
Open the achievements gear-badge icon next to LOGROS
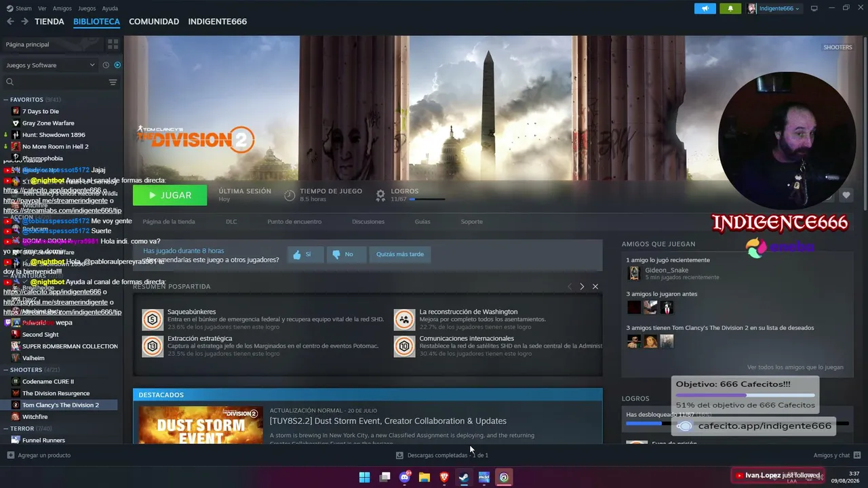pos(380,195)
